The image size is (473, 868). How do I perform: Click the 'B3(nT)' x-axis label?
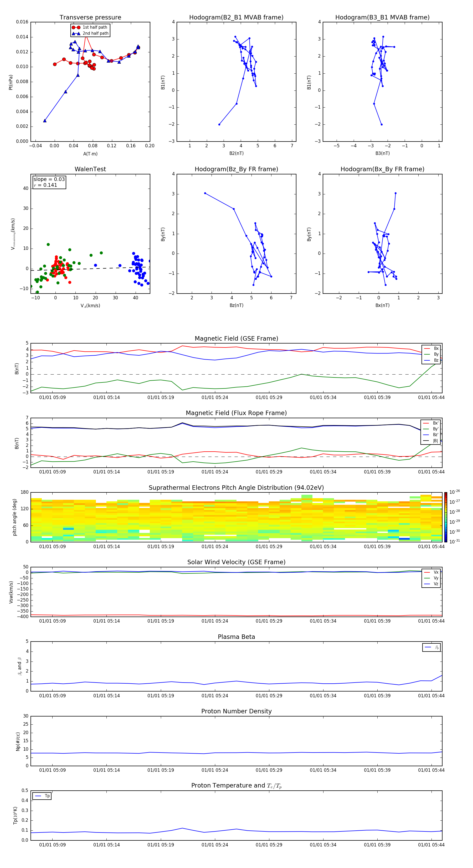382,153
